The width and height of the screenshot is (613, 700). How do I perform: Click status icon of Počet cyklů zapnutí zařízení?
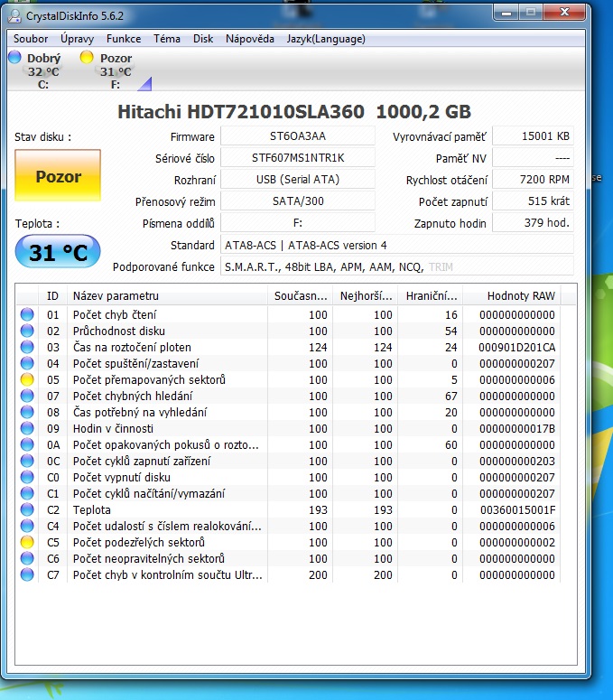tap(27, 461)
